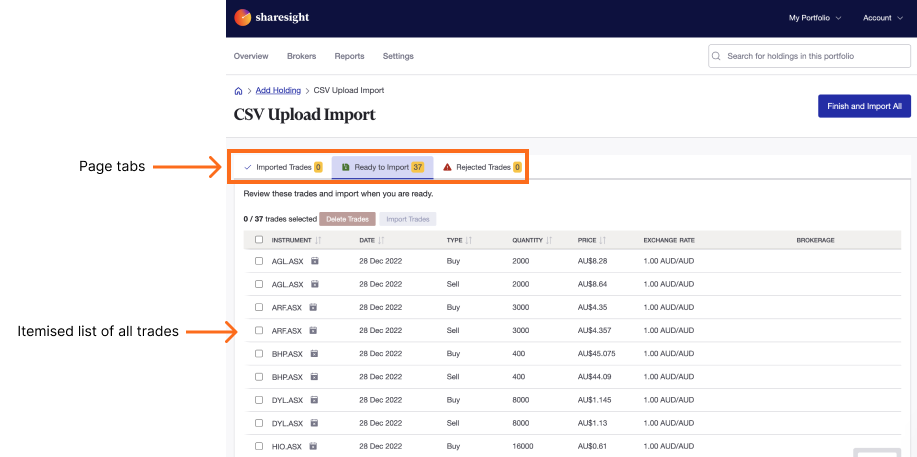Click the CSV Upload Import breadcrumb text

click(x=349, y=91)
